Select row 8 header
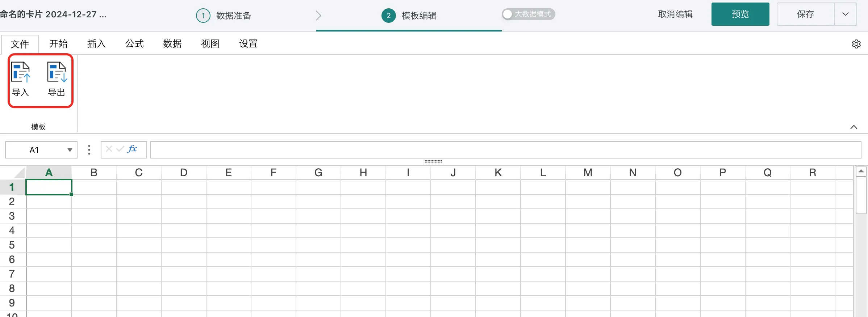868x317 pixels. pos(12,288)
